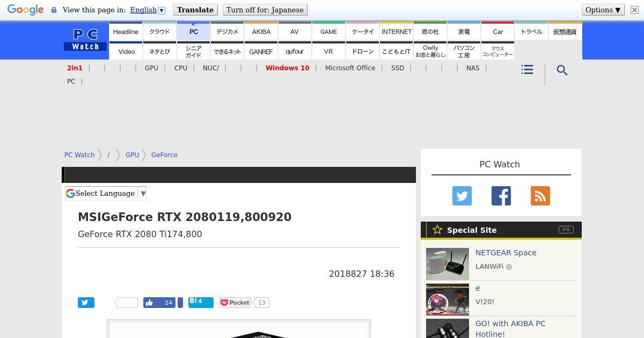Image resolution: width=644 pixels, height=338 pixels.
Task: Select the PC tab
Action: (194, 32)
